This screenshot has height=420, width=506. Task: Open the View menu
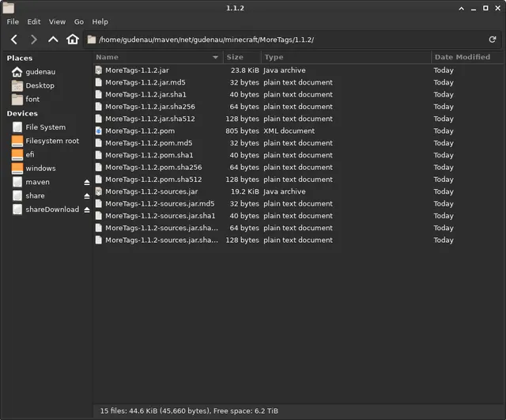click(57, 21)
